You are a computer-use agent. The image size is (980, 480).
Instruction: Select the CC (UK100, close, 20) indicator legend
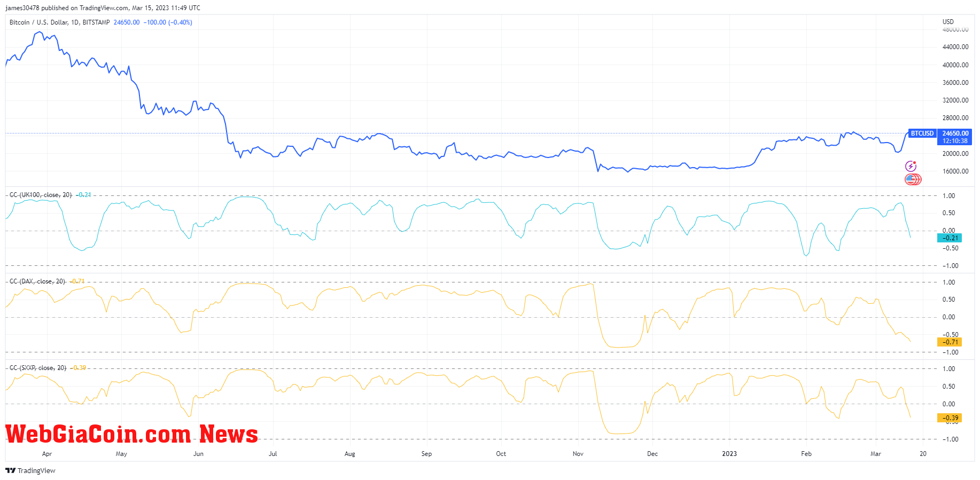click(41, 195)
